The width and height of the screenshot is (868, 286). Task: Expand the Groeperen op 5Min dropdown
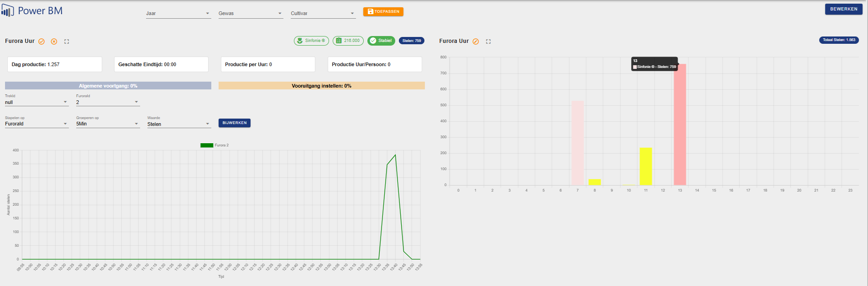(107, 124)
